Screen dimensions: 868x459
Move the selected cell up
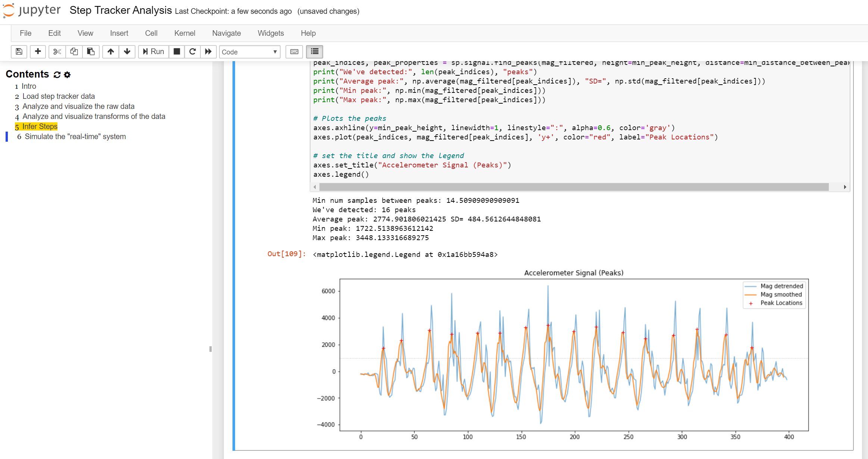pos(110,52)
